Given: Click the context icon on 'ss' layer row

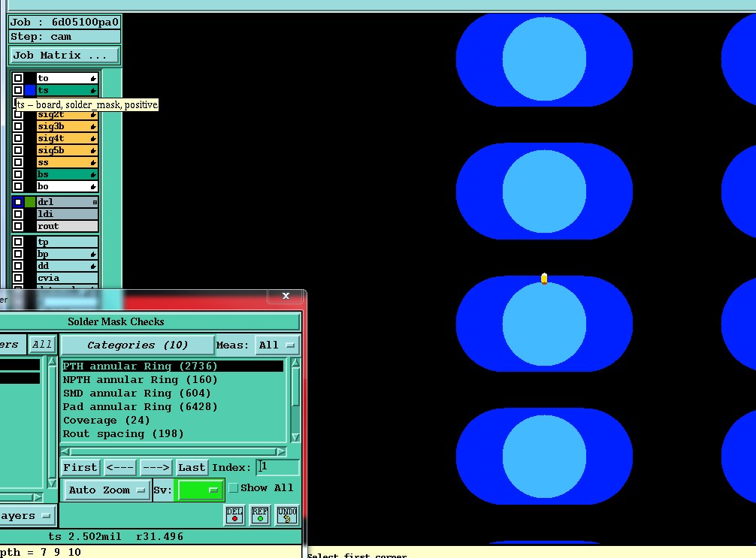Looking at the screenshot, I should click(93, 162).
